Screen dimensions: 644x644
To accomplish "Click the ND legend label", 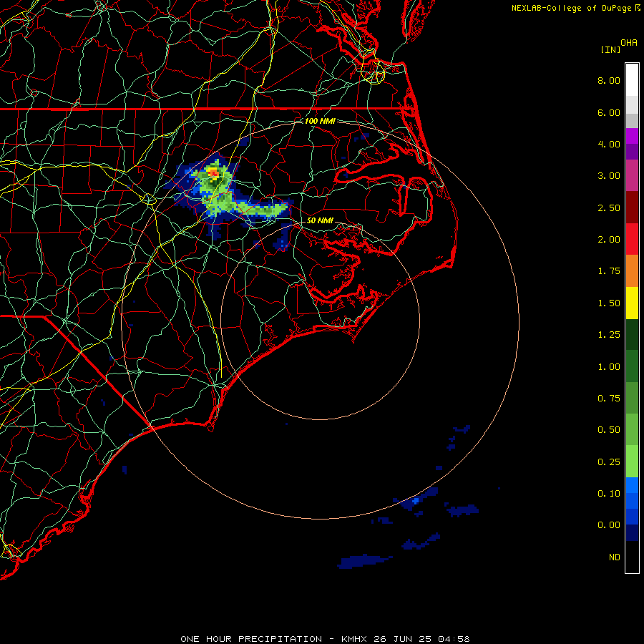I will pyautogui.click(x=615, y=557).
